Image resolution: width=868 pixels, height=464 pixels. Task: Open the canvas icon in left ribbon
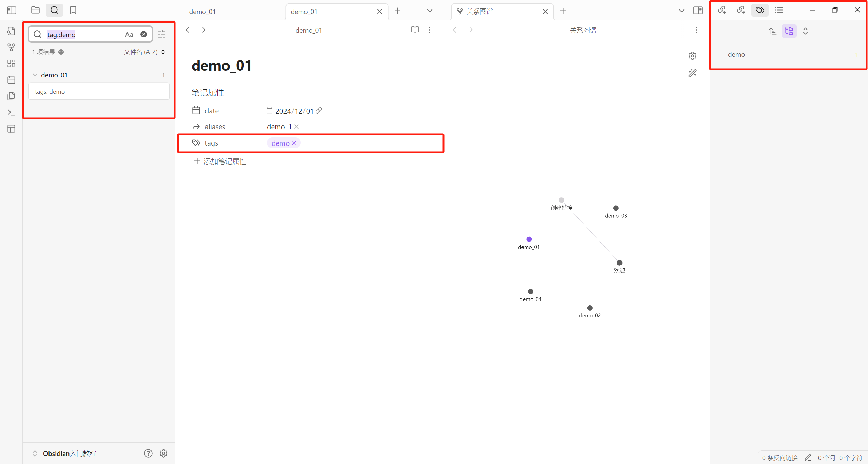11,63
